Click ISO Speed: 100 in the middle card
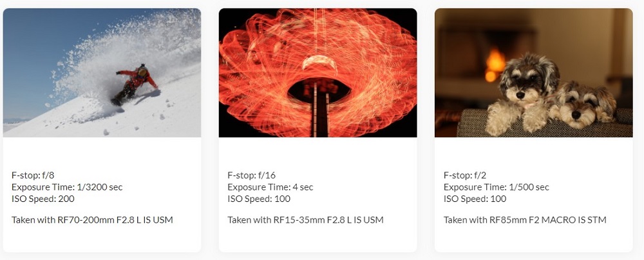Image resolution: width=644 pixels, height=260 pixels. (259, 199)
